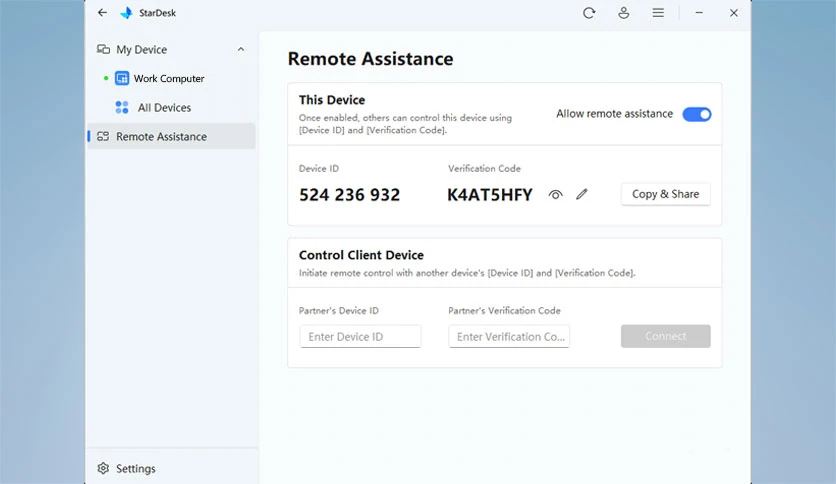836x484 pixels.
Task: Close the StarDesk window
Action: [734, 13]
